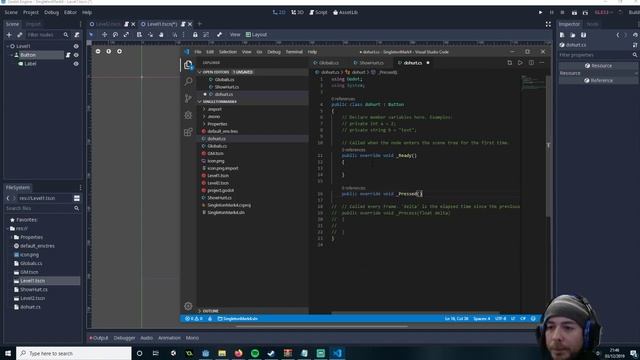Screen dimensions: 640x360
Task: Choose the Godot Scale Mode tool
Action: pyautogui.click(x=126, y=35)
